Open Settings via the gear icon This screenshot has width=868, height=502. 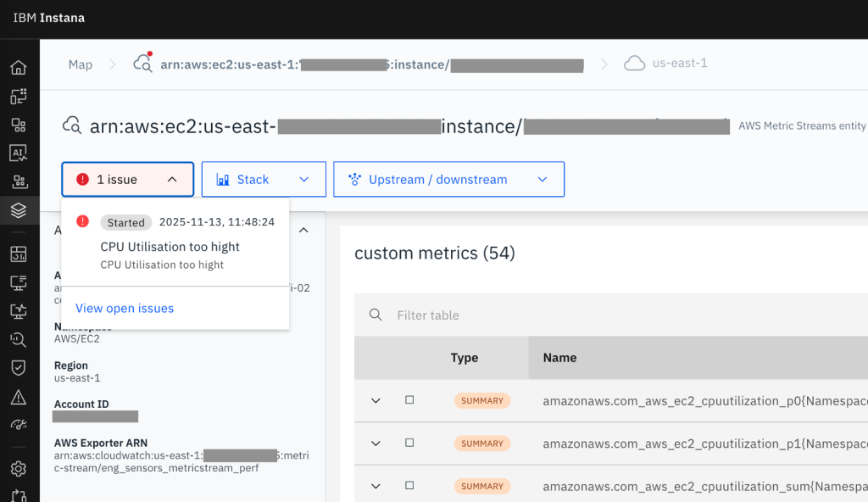[x=19, y=468]
